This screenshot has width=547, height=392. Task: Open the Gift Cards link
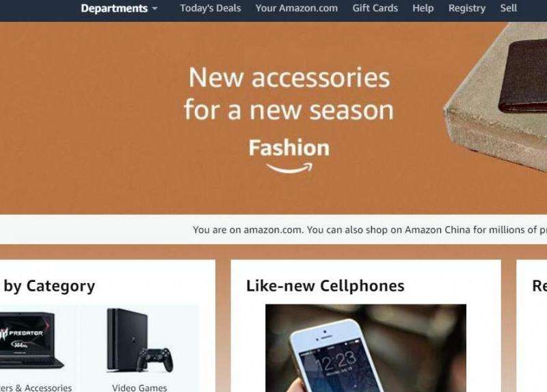[375, 8]
